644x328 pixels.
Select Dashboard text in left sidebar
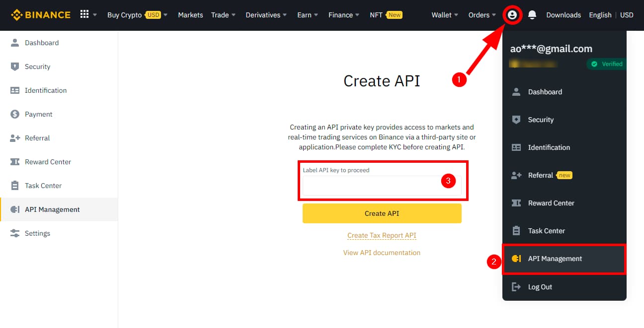(x=42, y=43)
